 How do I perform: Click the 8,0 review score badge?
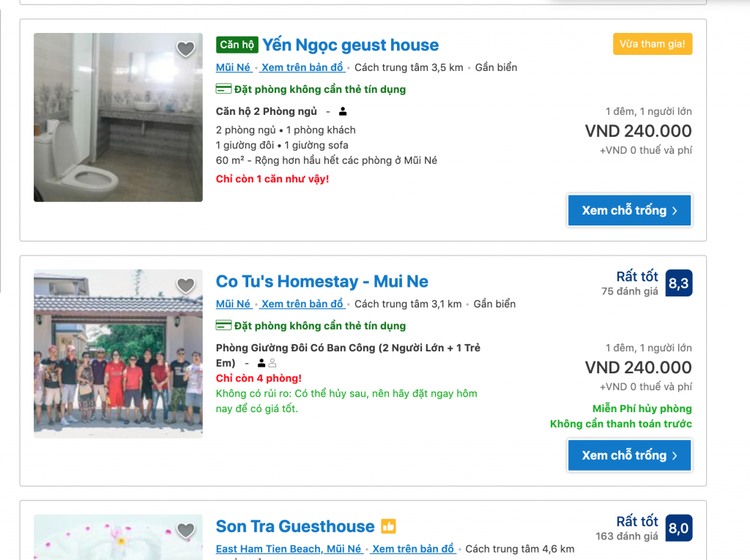coord(679,528)
